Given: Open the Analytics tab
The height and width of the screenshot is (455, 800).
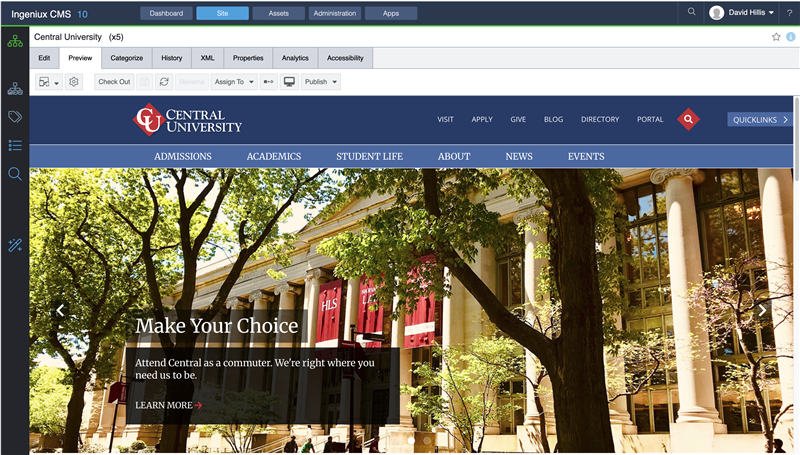Looking at the screenshot, I should click(x=295, y=58).
